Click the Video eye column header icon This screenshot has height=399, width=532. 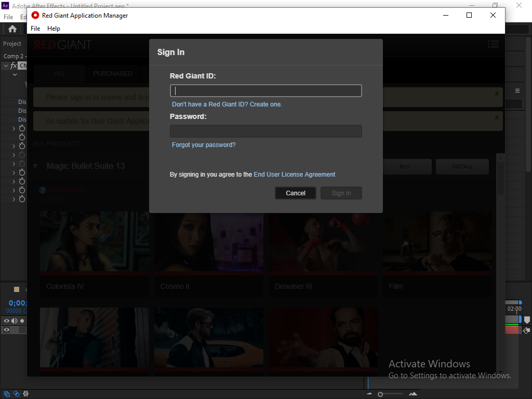pos(6,321)
